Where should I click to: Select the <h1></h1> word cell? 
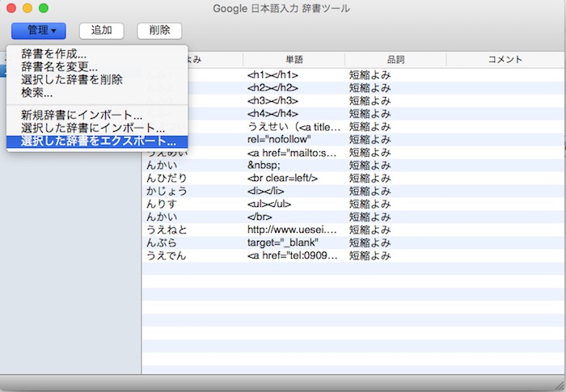(x=273, y=75)
